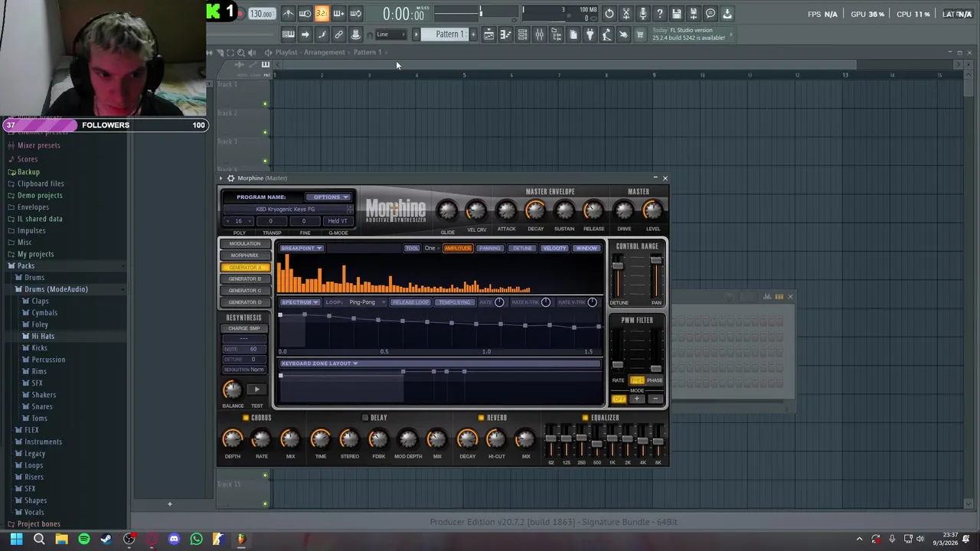Toggle TEMPO SYNC in Morphine
Screen dimensions: 980x551
pyautogui.click(x=456, y=302)
